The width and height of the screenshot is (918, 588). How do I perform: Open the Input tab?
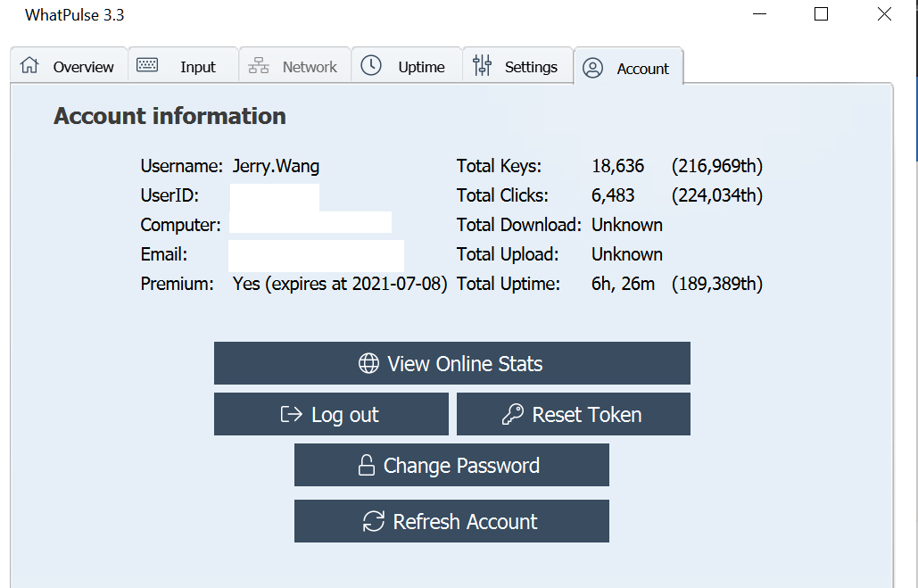[x=183, y=65]
